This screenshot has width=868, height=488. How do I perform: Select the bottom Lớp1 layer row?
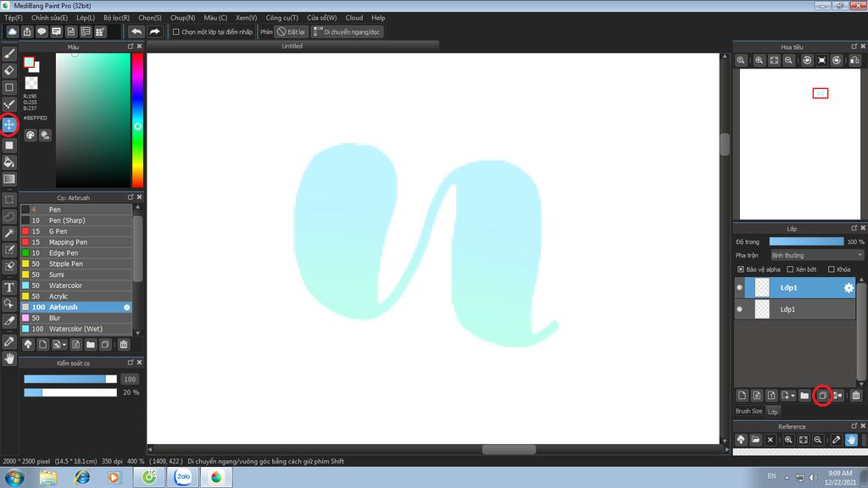point(794,309)
